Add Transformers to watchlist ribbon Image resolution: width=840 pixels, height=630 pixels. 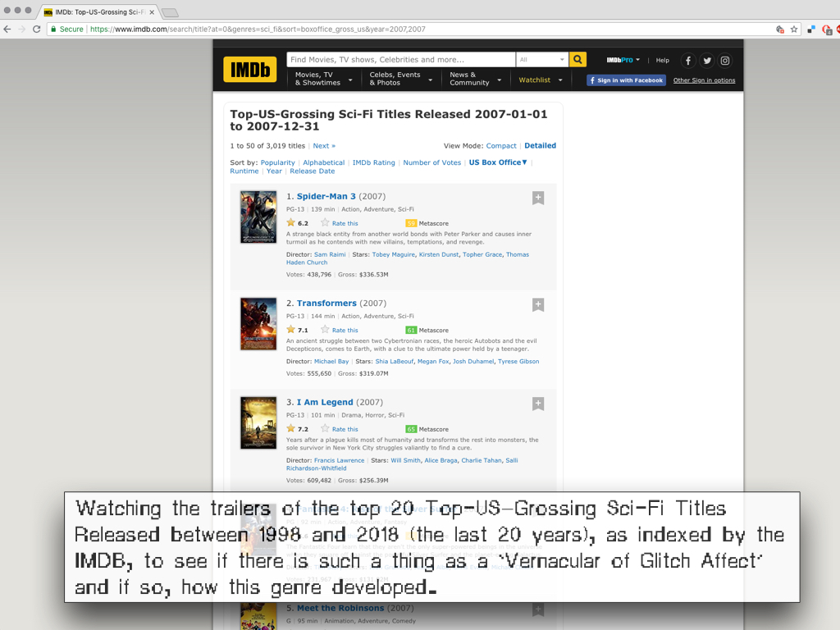538,305
